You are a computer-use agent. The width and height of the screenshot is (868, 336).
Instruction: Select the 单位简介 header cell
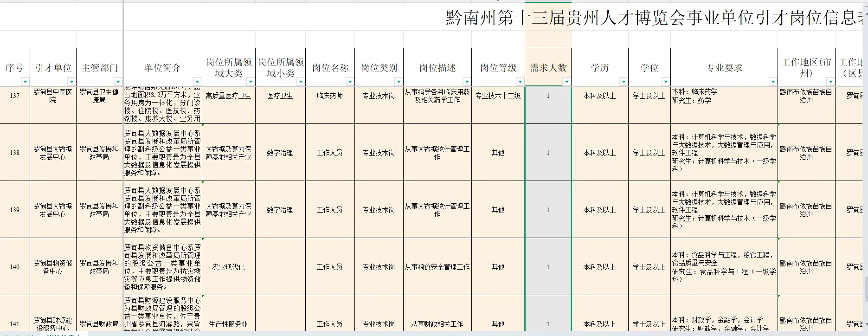point(162,68)
